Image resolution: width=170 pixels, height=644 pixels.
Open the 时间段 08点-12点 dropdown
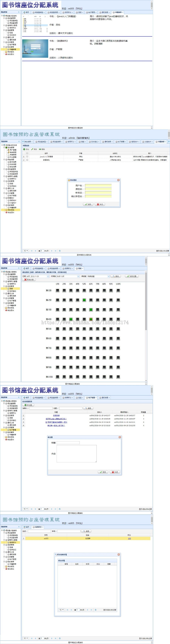coord(78,277)
